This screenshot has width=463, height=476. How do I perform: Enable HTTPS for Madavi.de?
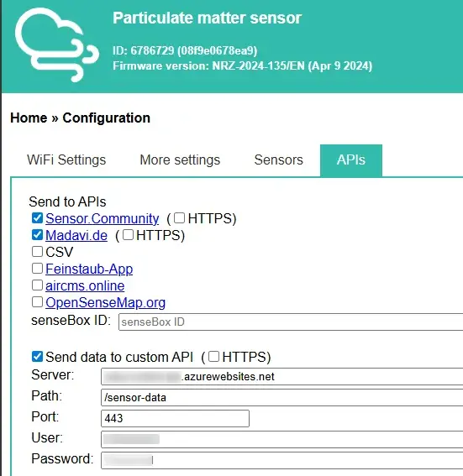click(128, 235)
